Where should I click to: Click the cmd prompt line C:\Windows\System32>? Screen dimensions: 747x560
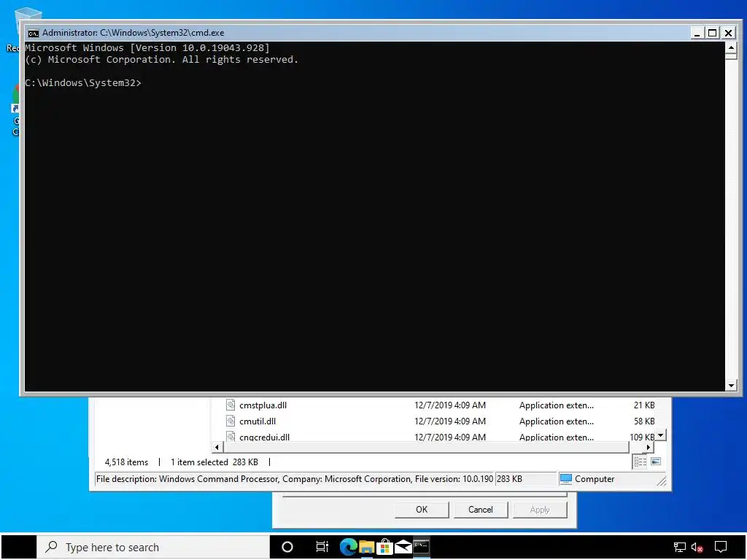[x=83, y=83]
